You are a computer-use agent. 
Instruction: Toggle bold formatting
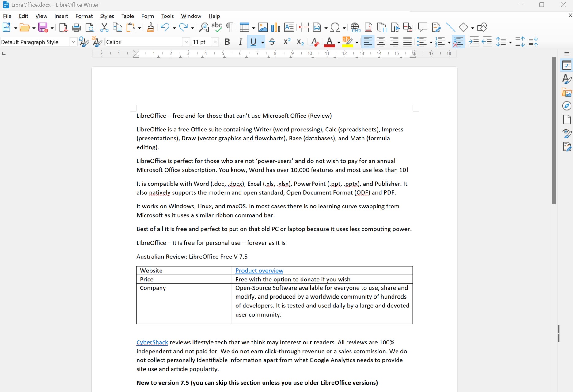227,42
